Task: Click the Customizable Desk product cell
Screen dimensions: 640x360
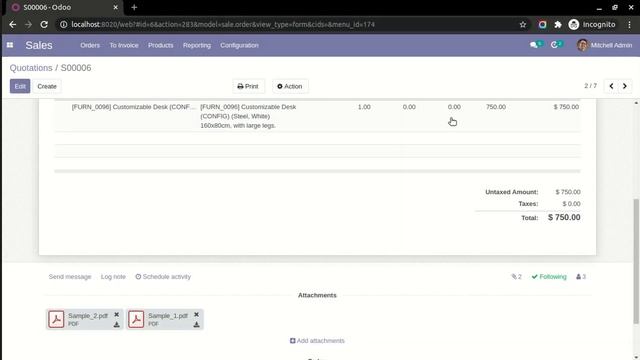Action: pyautogui.click(x=133, y=107)
